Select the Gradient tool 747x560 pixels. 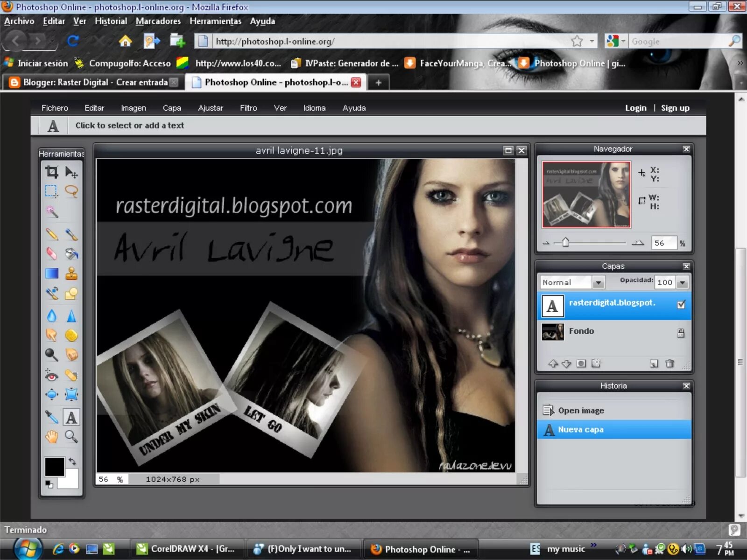pos(51,273)
